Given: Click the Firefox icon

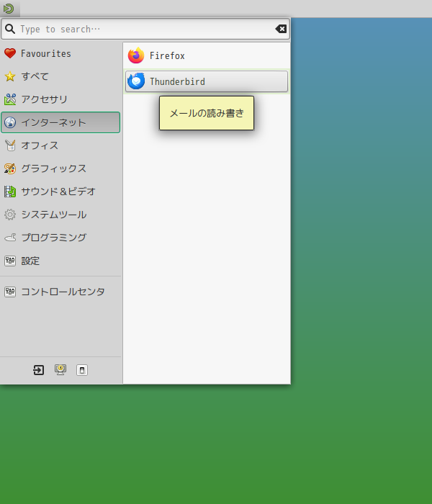Looking at the screenshot, I should (x=136, y=55).
